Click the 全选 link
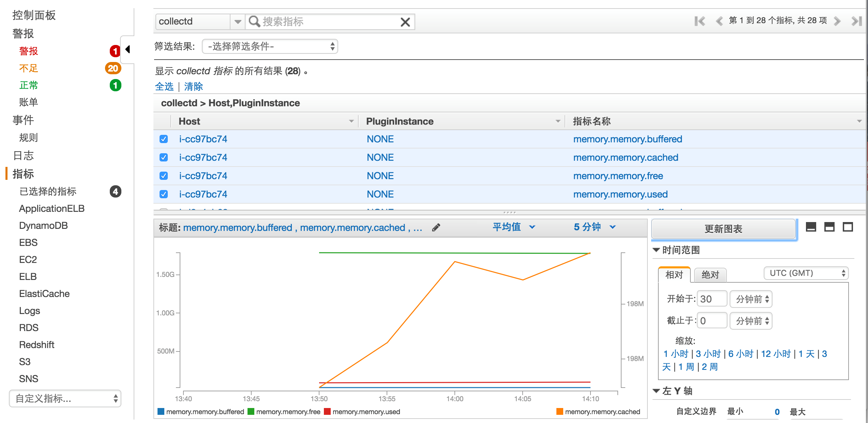This screenshot has height=423, width=868. tap(164, 87)
